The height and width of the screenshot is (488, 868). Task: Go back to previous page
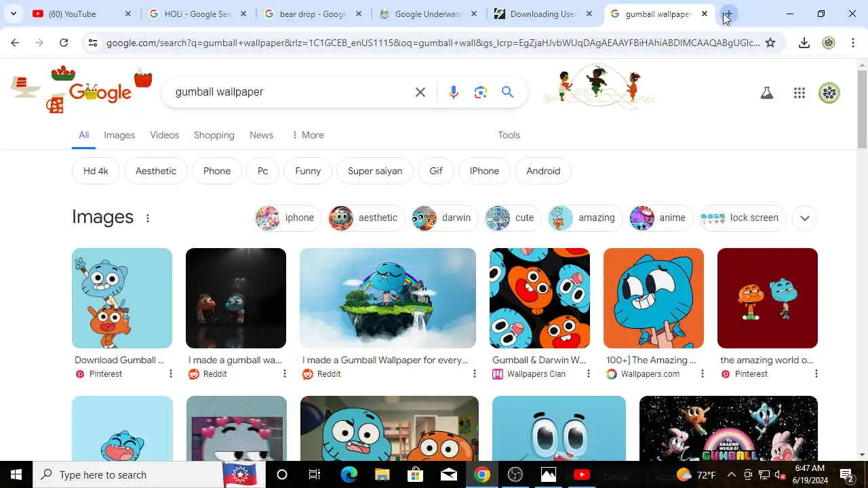click(x=15, y=43)
